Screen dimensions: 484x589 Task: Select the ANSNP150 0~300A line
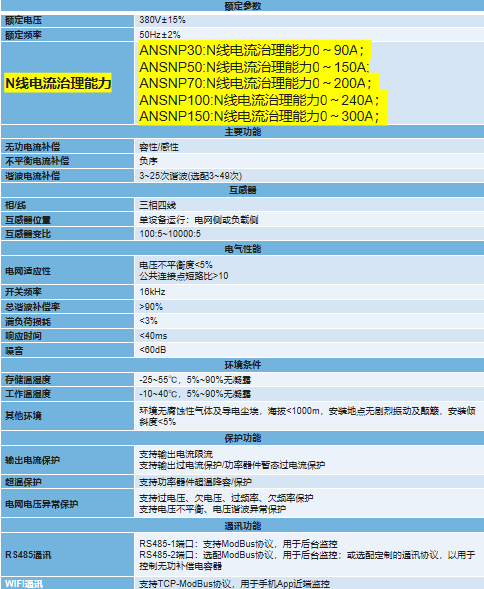pyautogui.click(x=259, y=116)
